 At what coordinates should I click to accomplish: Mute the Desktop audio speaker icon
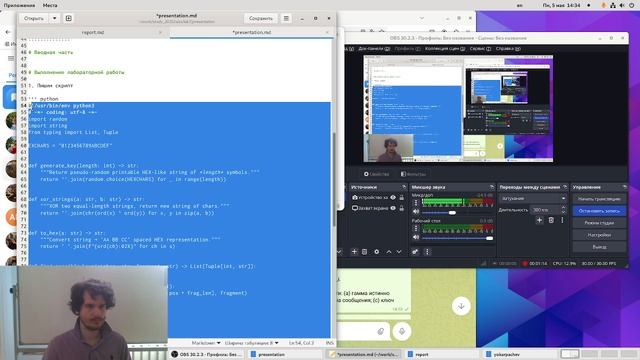click(x=416, y=237)
